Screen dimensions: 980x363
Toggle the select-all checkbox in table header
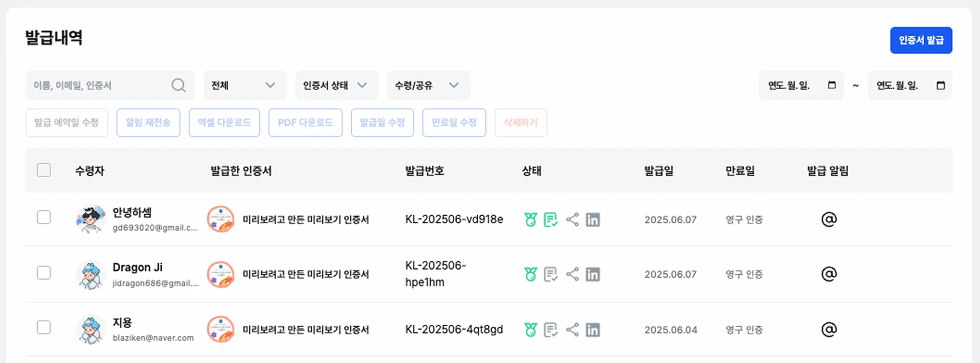[x=44, y=170]
